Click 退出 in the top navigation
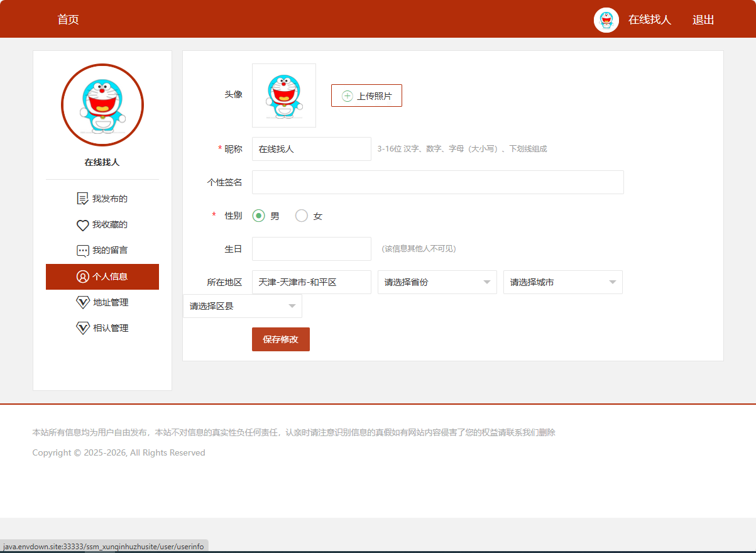 coord(702,19)
